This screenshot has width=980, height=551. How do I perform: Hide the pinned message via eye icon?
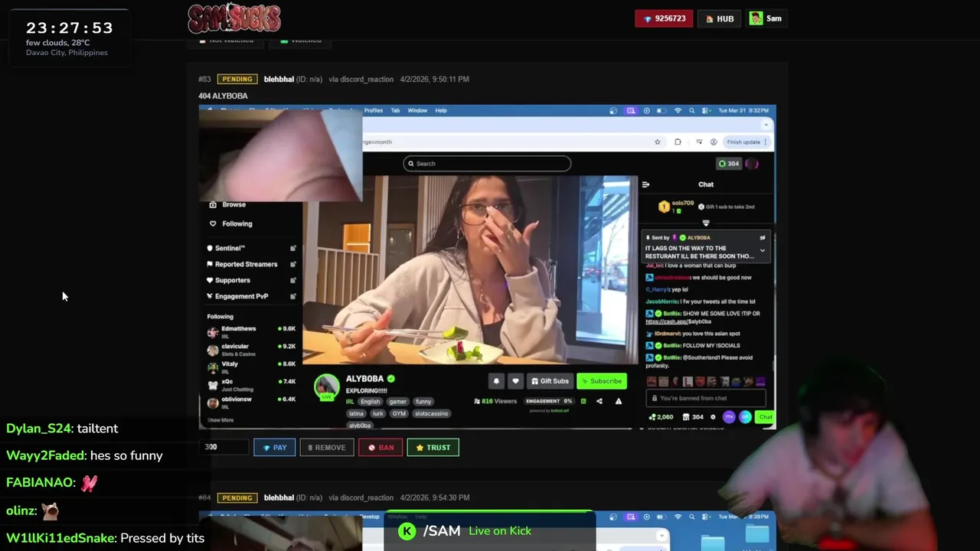click(762, 238)
